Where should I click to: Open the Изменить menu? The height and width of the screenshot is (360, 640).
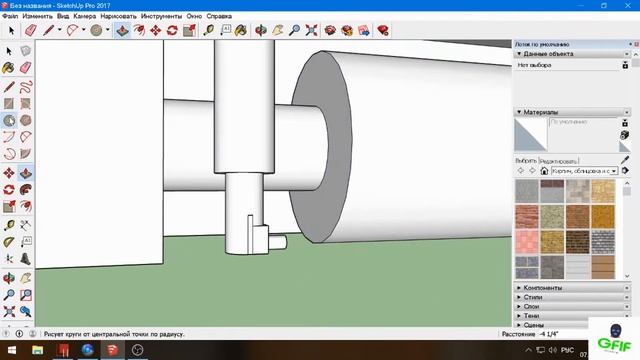[x=38, y=16]
